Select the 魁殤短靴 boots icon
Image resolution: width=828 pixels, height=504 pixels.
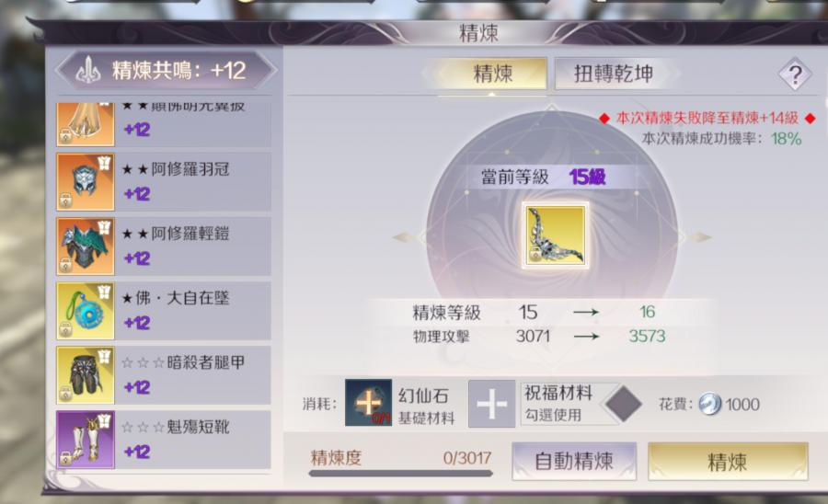86,440
